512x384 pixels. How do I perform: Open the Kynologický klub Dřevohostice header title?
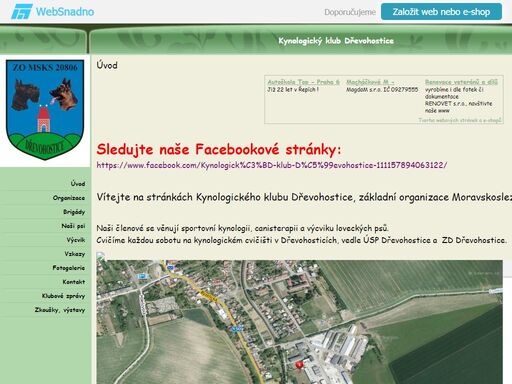point(336,41)
